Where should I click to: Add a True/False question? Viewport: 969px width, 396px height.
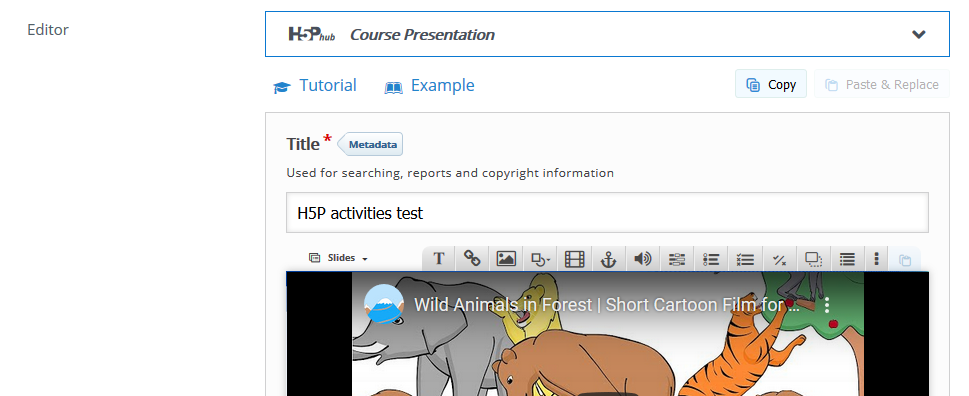779,258
